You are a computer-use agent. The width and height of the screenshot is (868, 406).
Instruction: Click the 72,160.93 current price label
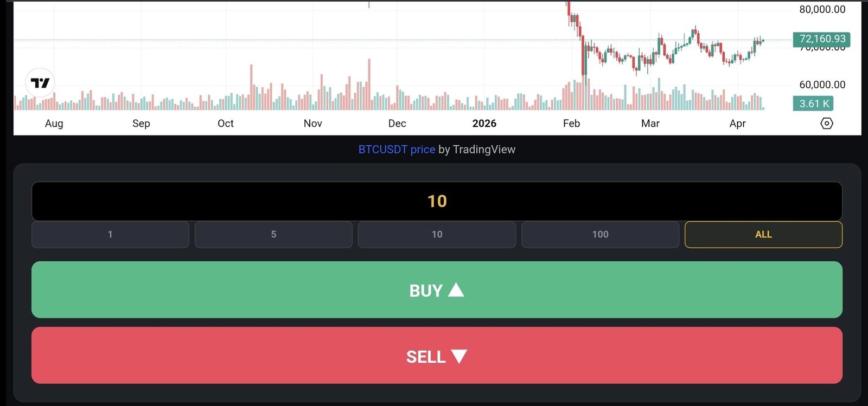tap(822, 39)
